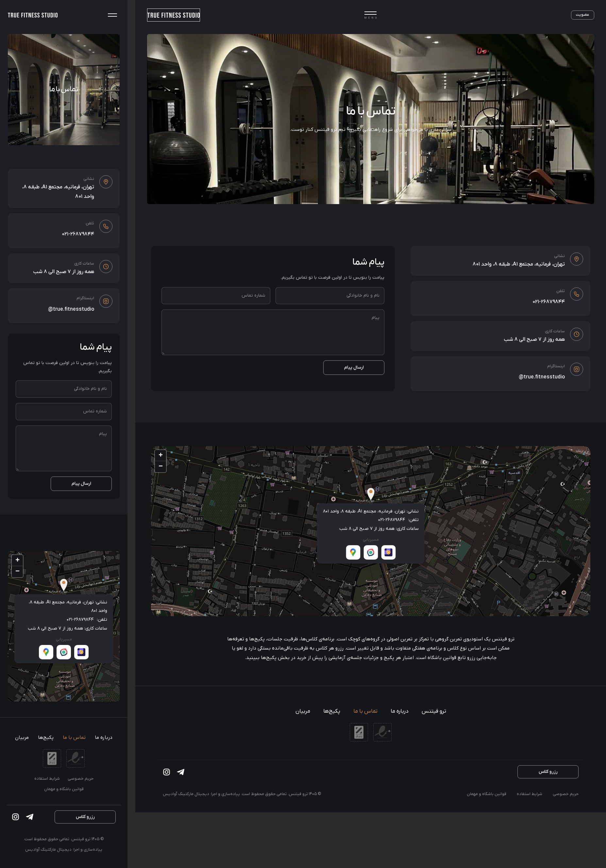This screenshot has height=868, width=606.
Task: Click the رزرو کلاس button in desktop footer
Action: pyautogui.click(x=548, y=772)
